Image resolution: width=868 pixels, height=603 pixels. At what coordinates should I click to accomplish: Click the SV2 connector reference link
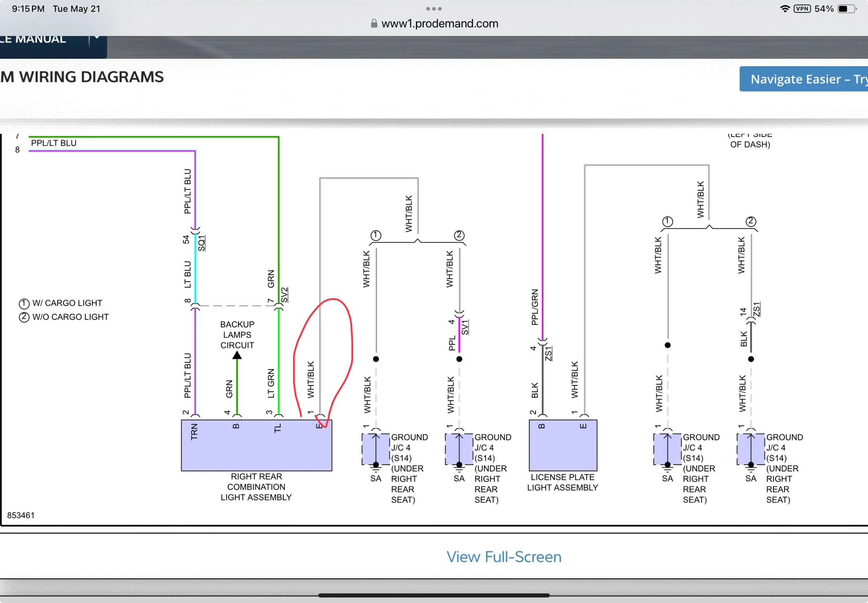[285, 295]
